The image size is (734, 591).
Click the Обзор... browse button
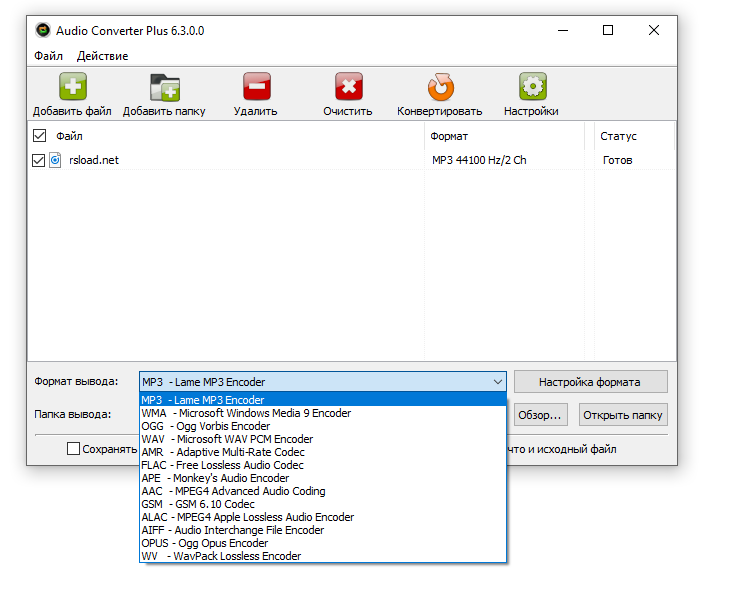tap(541, 415)
